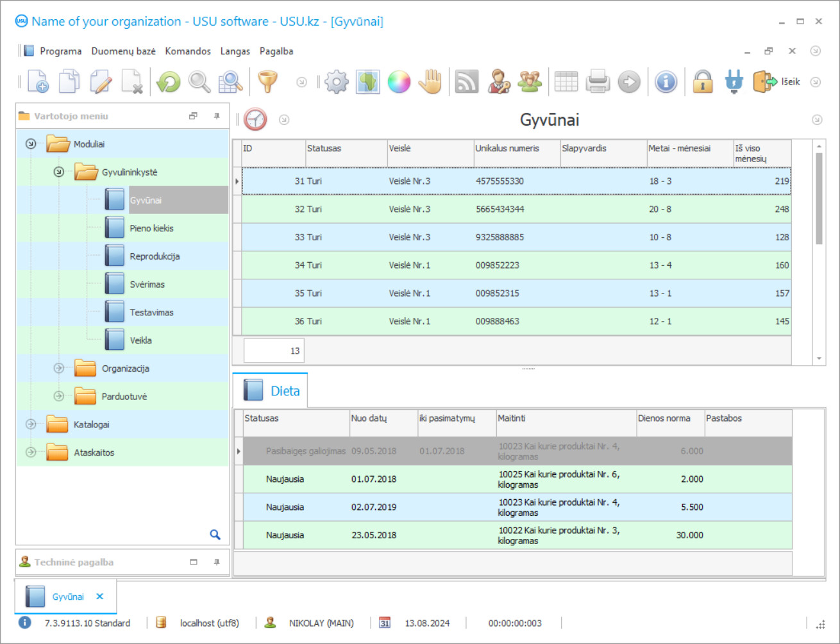Maximize the Techninė pagalba panel
840x644 pixels.
[194, 562]
